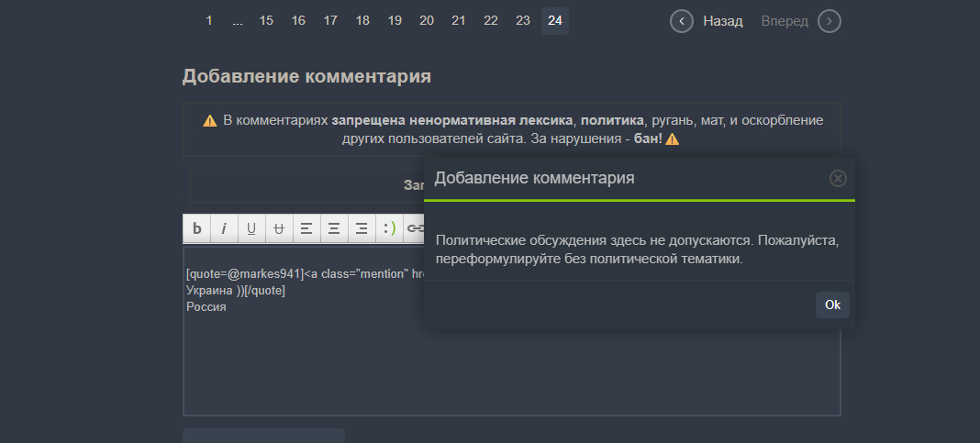Click the current page 24 marker

pyautogui.click(x=555, y=21)
